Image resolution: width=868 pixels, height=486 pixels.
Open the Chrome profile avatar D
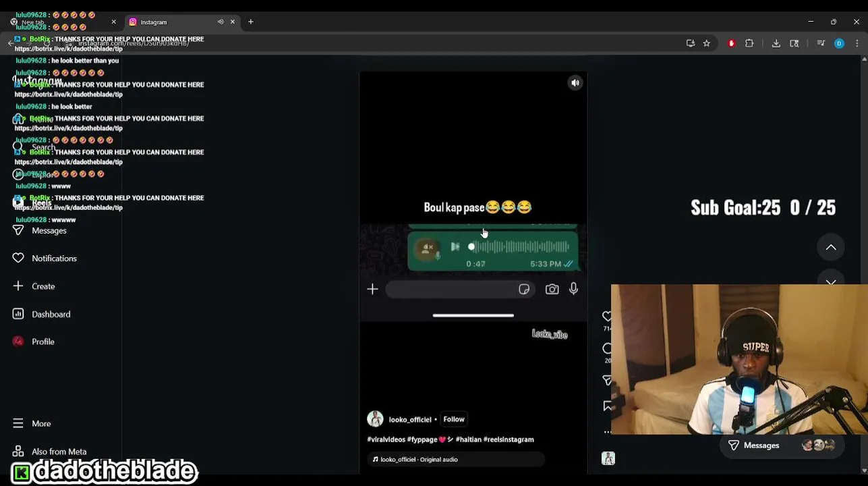[839, 43]
